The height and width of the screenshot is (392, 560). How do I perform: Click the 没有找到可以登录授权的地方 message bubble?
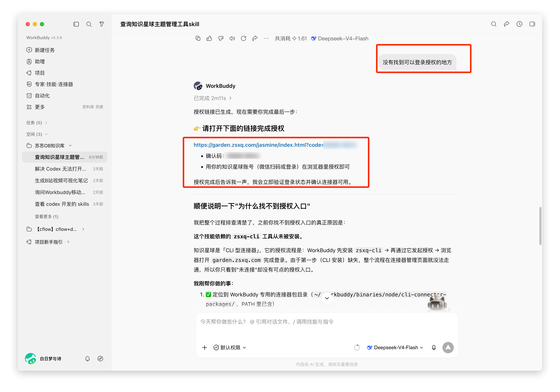click(x=417, y=62)
